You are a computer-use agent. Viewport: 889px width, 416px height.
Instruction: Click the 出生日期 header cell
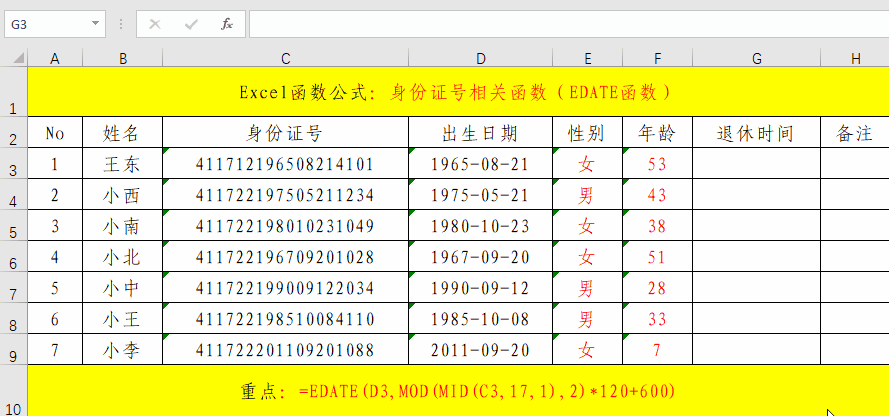[480, 133]
